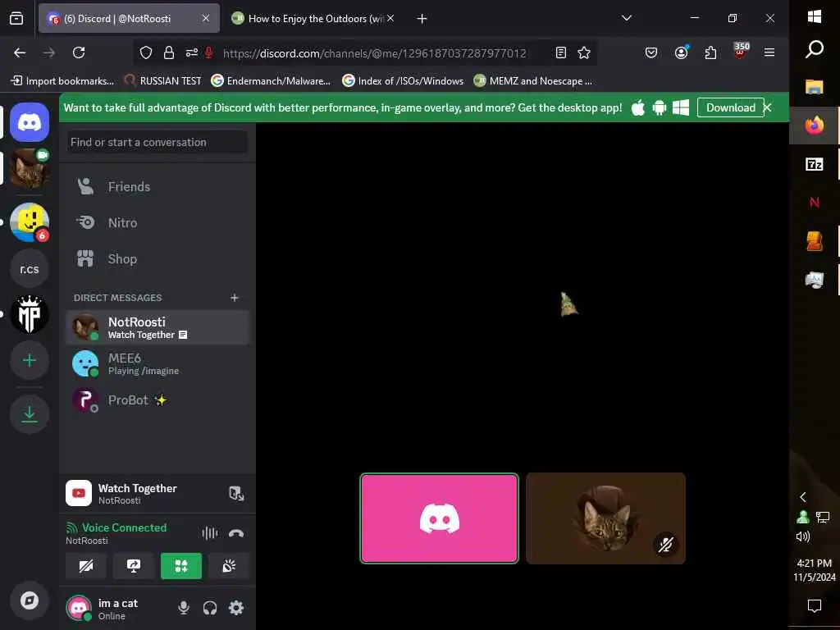Dismiss the green desktop app banner
The height and width of the screenshot is (630, 840).
click(768, 107)
